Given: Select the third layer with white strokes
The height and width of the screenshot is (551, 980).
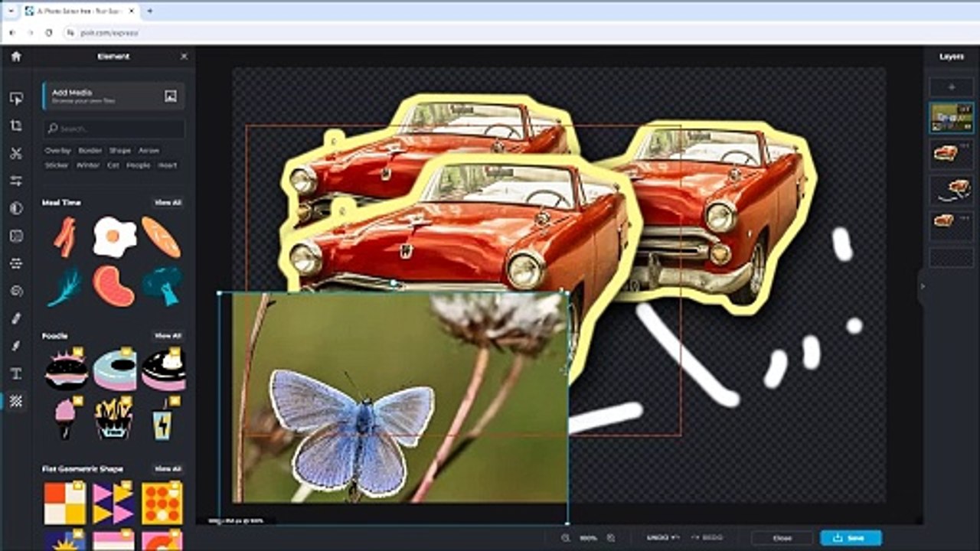Looking at the screenshot, I should [x=952, y=189].
